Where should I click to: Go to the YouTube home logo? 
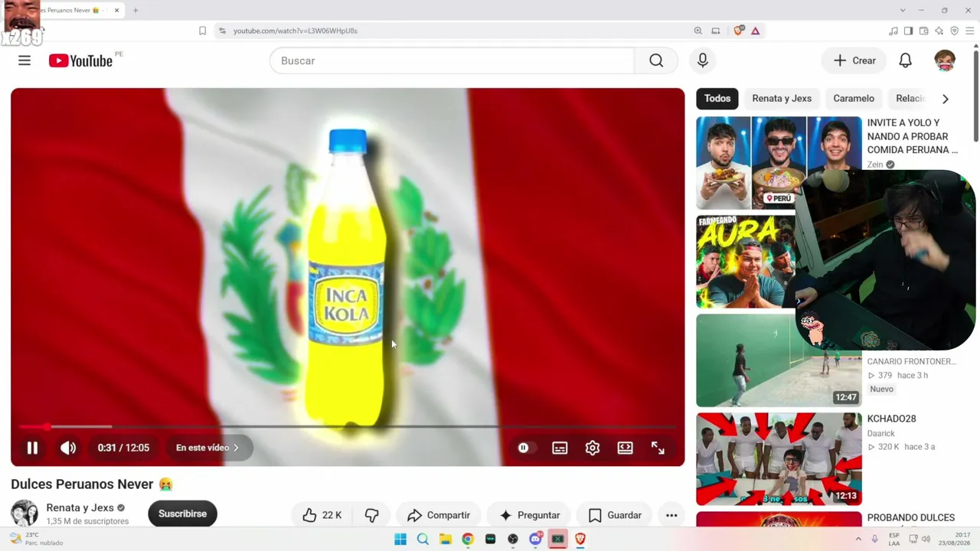click(80, 60)
